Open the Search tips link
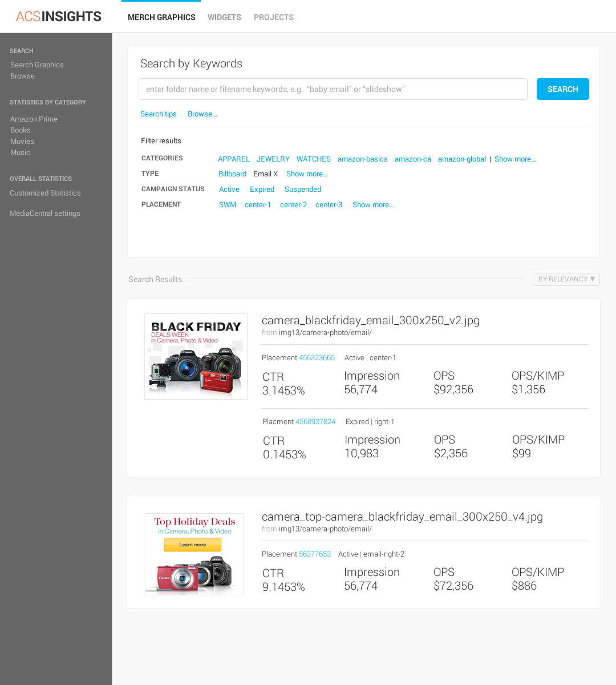Screen dimensions: 616x685 point(159,114)
